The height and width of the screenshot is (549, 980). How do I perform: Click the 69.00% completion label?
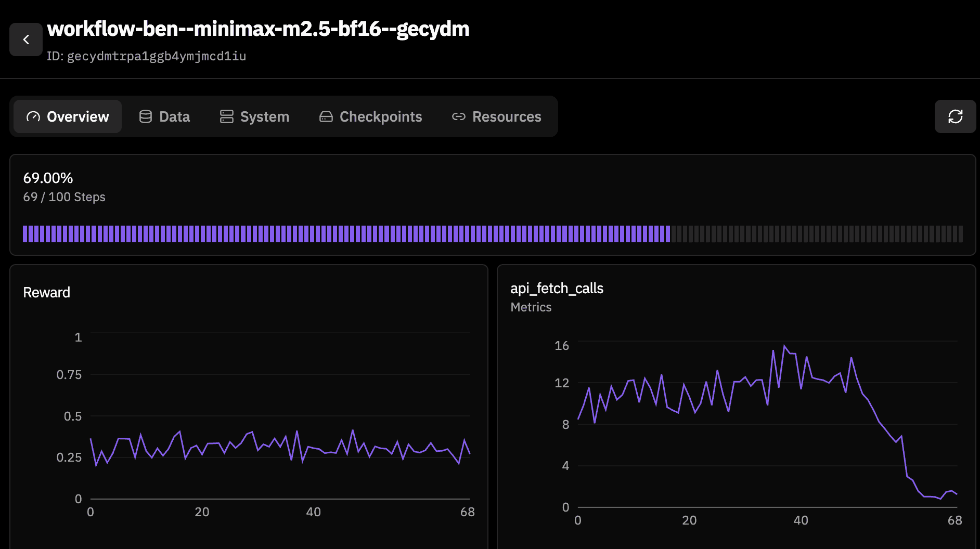point(47,178)
